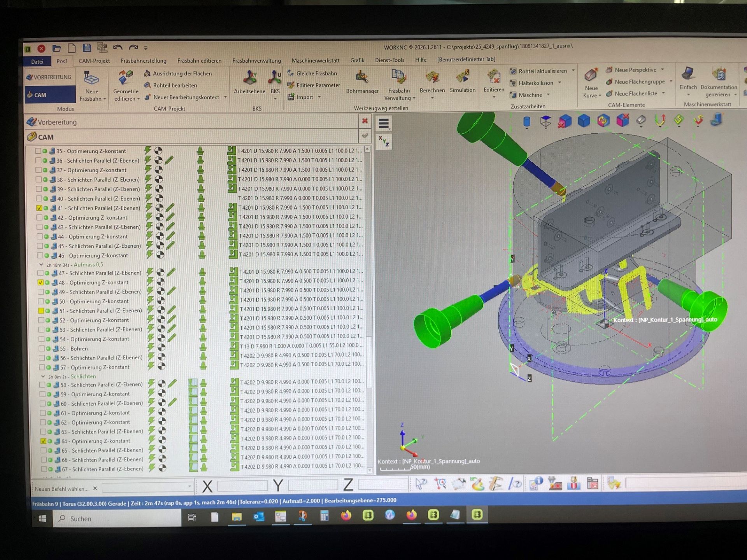747x560 pixels.
Task: Click the Windows Suchen search box
Action: click(117, 519)
